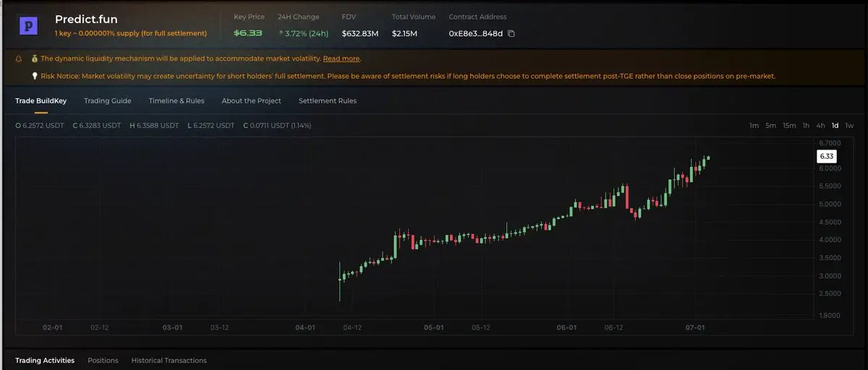Viewport: 868px width, 370px height.
Task: Click the dynamic liquidity mechanism notice text
Action: [x=181, y=59]
